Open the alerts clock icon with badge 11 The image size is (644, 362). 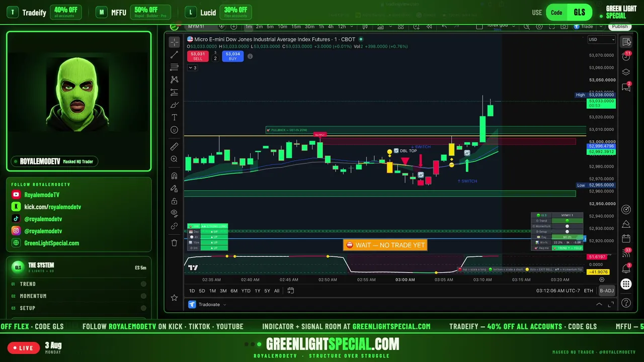tap(626, 56)
